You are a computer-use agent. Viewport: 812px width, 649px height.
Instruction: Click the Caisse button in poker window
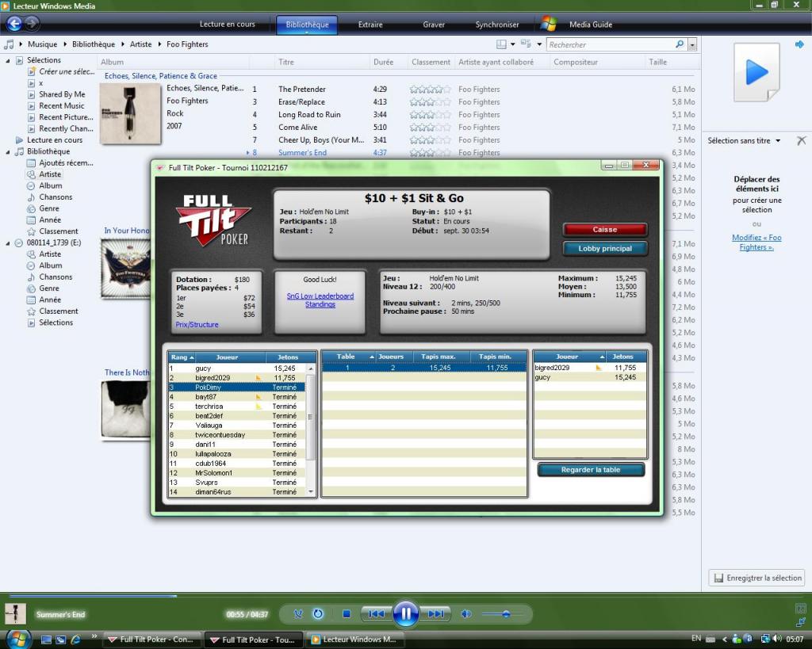605,229
